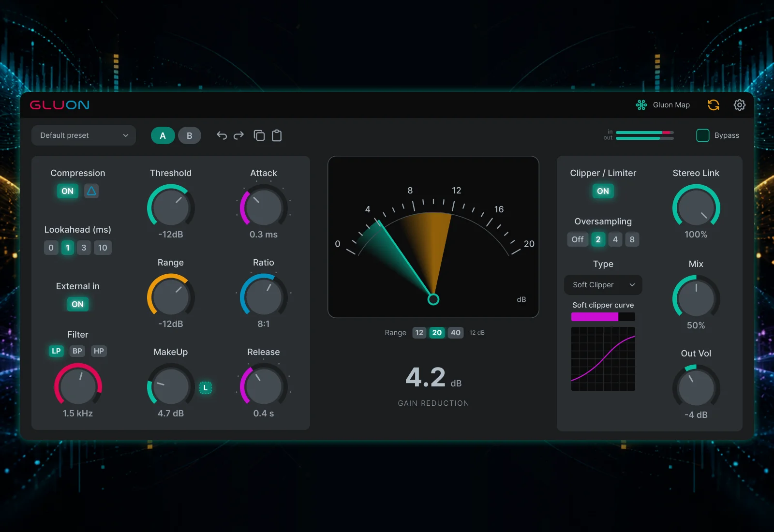Switch to the A preset slot
The image size is (774, 532).
(163, 136)
